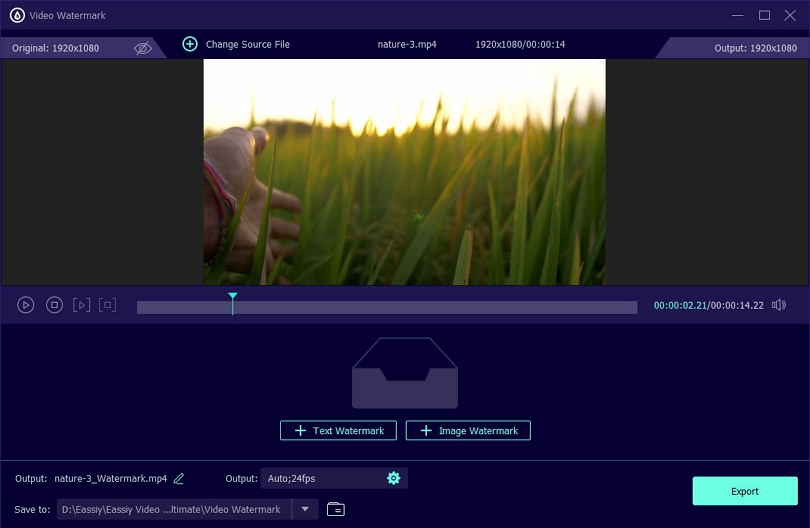Click the bracketed play icon beside Stop
The image size is (810, 528).
pos(81,305)
